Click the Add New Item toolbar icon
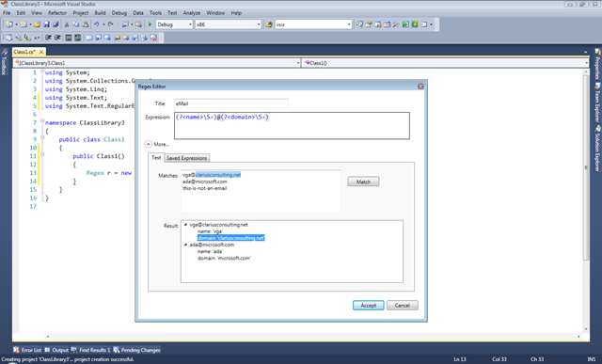Image resolution: width=602 pixels, height=364 pixels. [x=24, y=24]
